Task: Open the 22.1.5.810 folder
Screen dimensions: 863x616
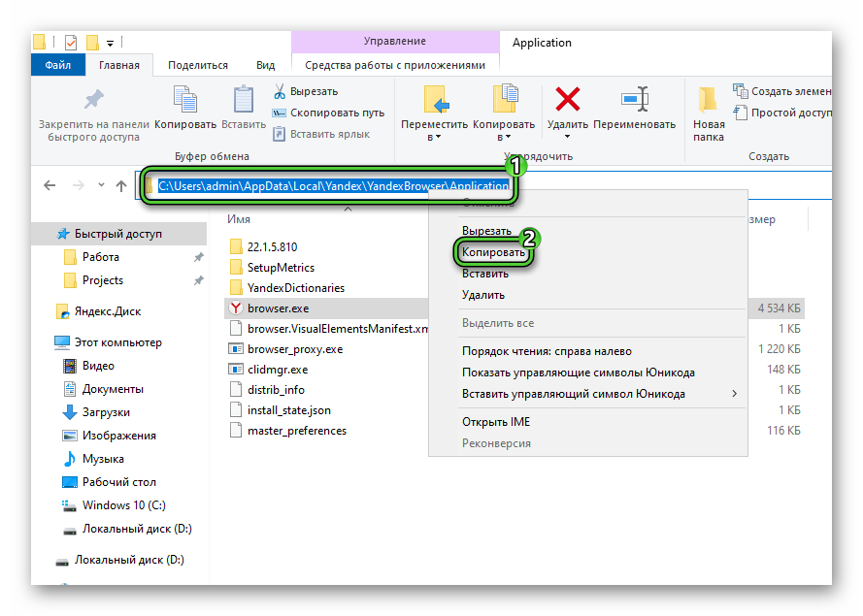Action: pos(272,246)
